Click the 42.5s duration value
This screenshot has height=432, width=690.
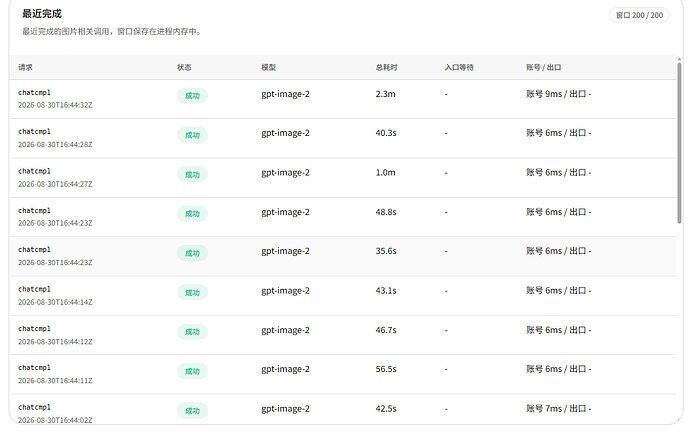[386, 409]
